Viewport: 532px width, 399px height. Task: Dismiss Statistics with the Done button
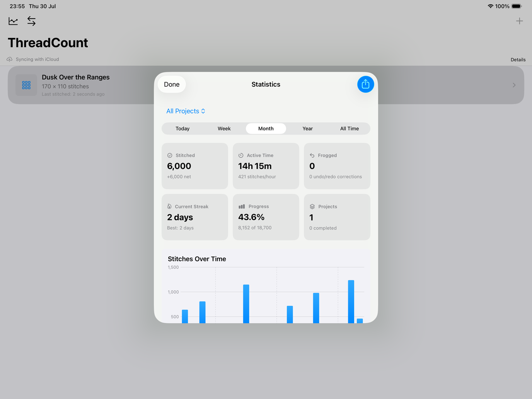click(x=172, y=84)
